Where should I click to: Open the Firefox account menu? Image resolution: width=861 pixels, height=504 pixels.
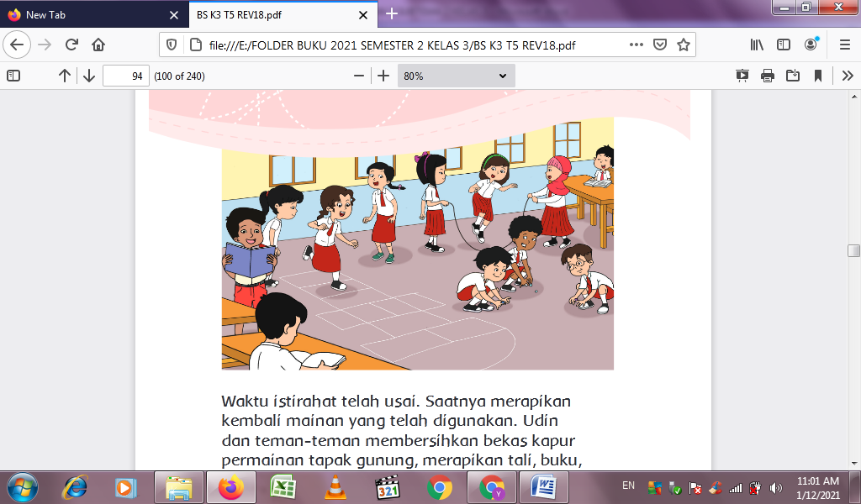tap(811, 45)
